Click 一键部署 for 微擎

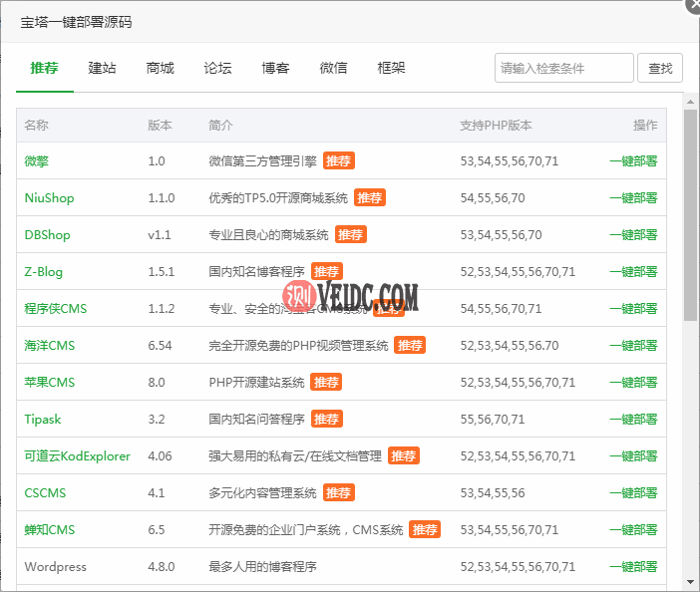633,160
